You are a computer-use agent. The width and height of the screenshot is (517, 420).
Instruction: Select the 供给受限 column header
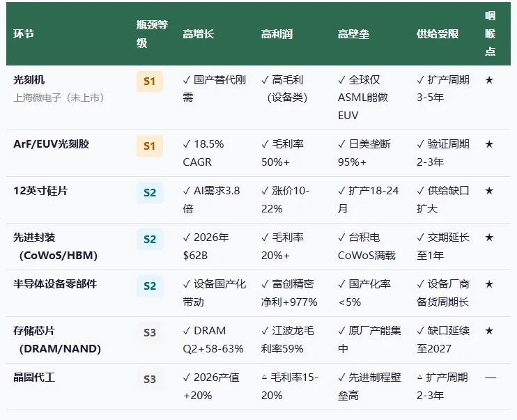pos(438,33)
